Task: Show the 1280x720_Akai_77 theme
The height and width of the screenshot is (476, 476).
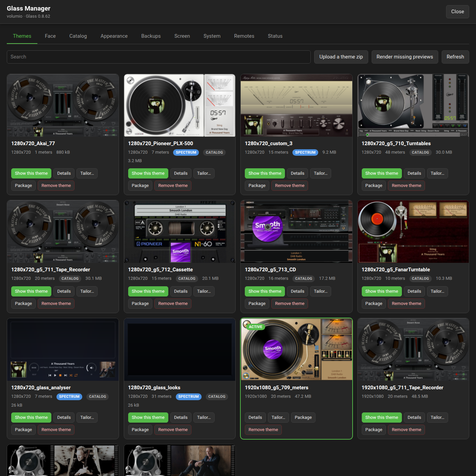Action: pyautogui.click(x=31, y=173)
